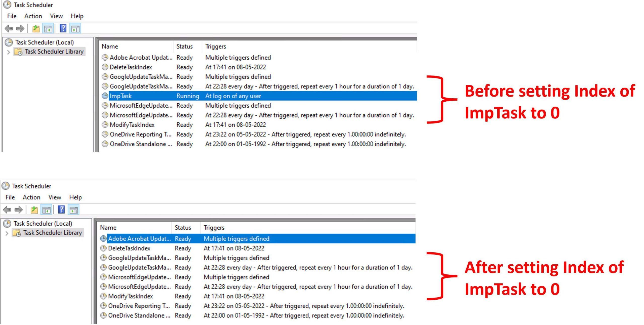Screen dimensions: 644x325
Task: Click Up One Level folder icon in bottom window
Action: (x=34, y=210)
